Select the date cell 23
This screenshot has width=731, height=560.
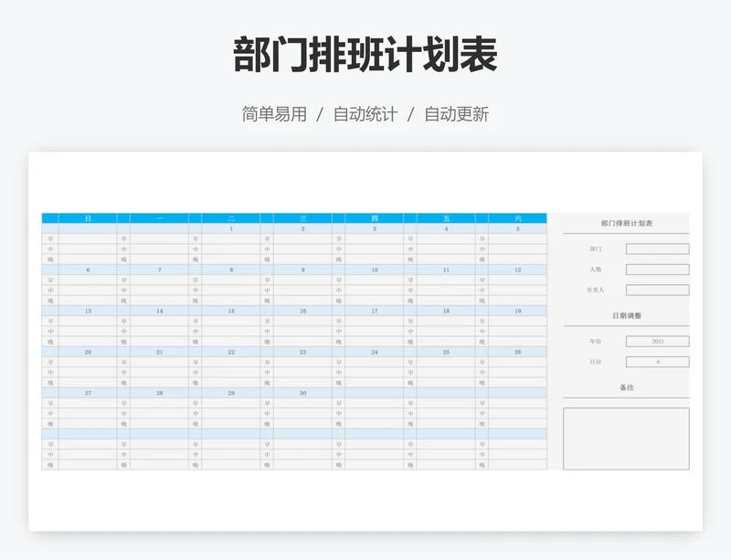point(303,352)
